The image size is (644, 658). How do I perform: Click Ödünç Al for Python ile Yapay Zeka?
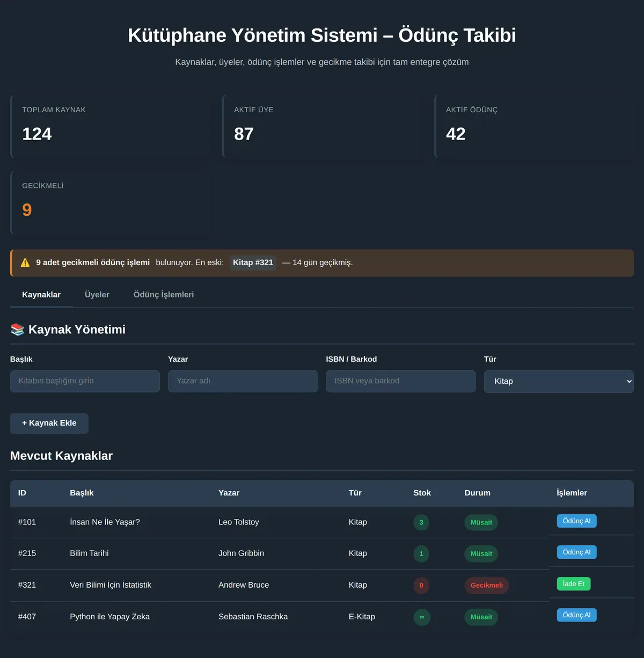coord(576,615)
